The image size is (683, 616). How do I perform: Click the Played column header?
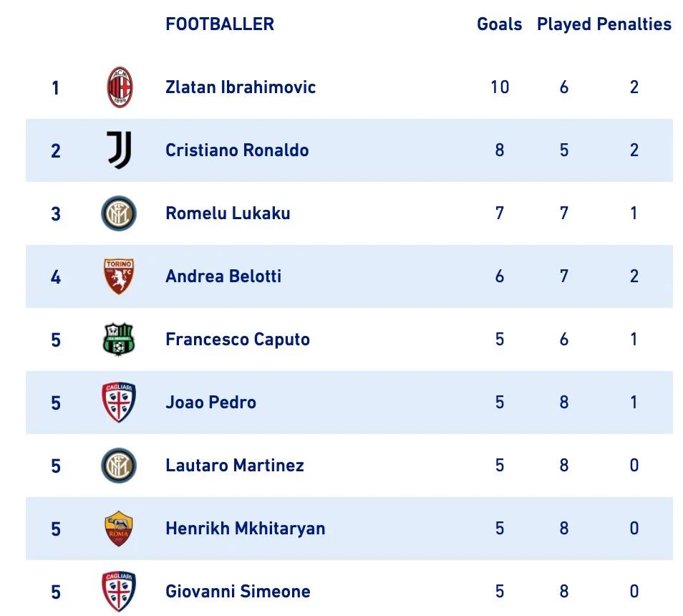(563, 24)
